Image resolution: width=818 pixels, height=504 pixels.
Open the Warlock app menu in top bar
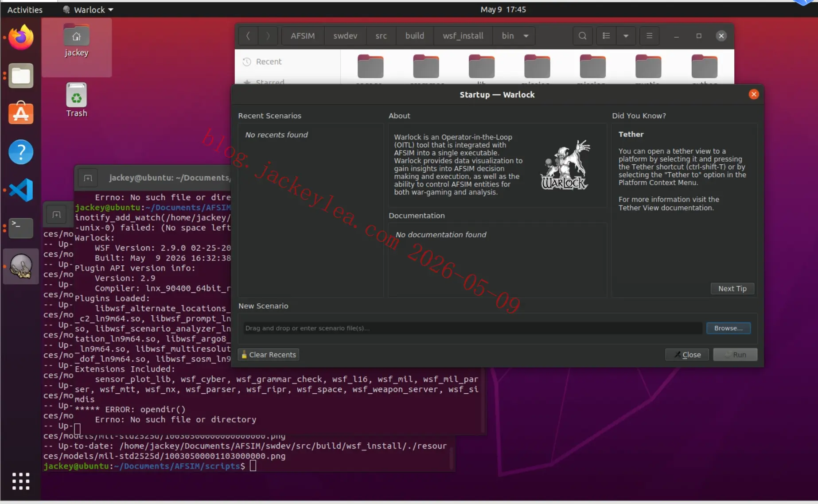(88, 9)
